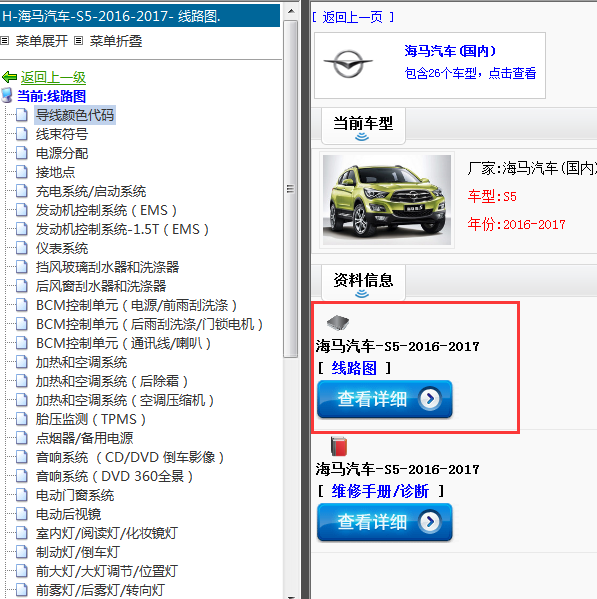Click 查看详细 button under 线路图

(x=385, y=399)
